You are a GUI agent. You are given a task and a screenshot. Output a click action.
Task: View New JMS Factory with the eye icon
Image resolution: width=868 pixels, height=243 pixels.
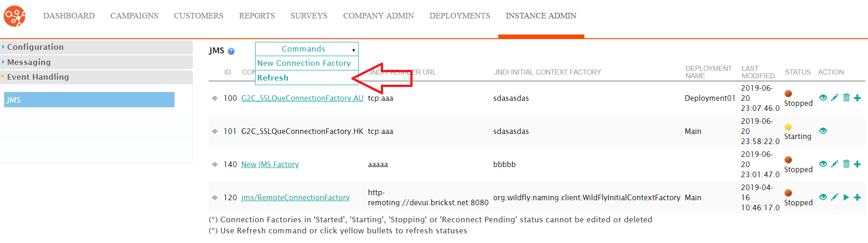pos(823,164)
